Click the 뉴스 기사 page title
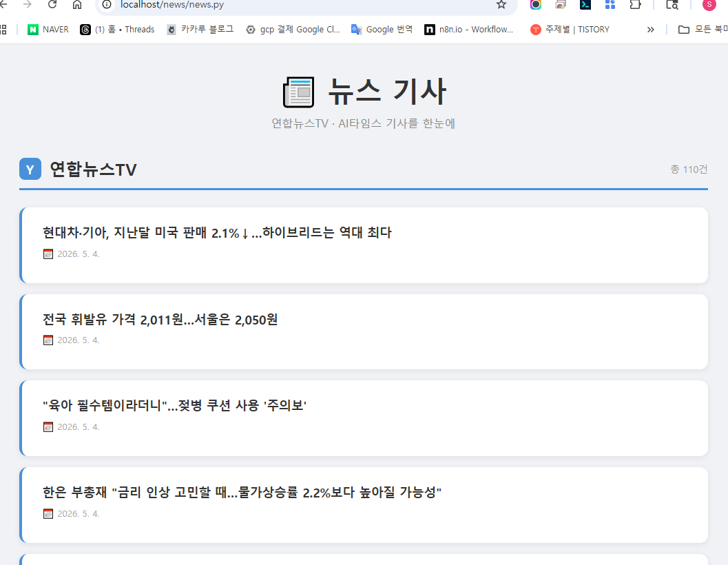The height and width of the screenshot is (565, 728). pyautogui.click(x=387, y=91)
